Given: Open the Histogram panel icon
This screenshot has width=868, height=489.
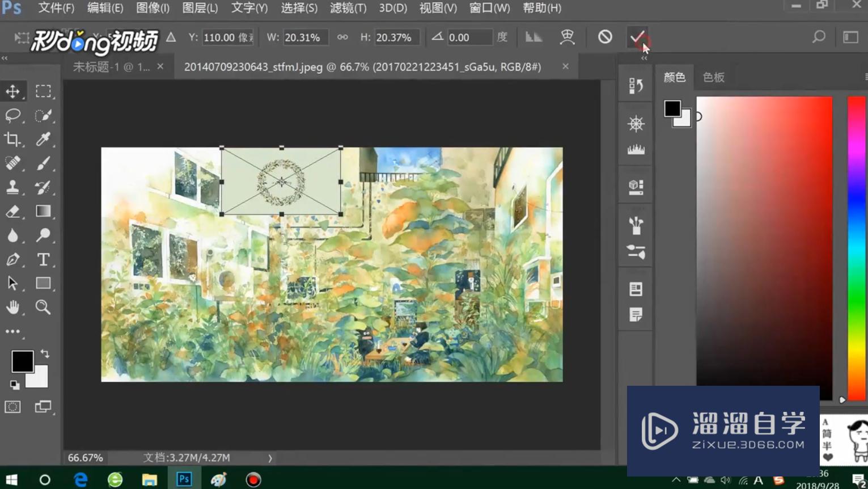Looking at the screenshot, I should [x=636, y=149].
